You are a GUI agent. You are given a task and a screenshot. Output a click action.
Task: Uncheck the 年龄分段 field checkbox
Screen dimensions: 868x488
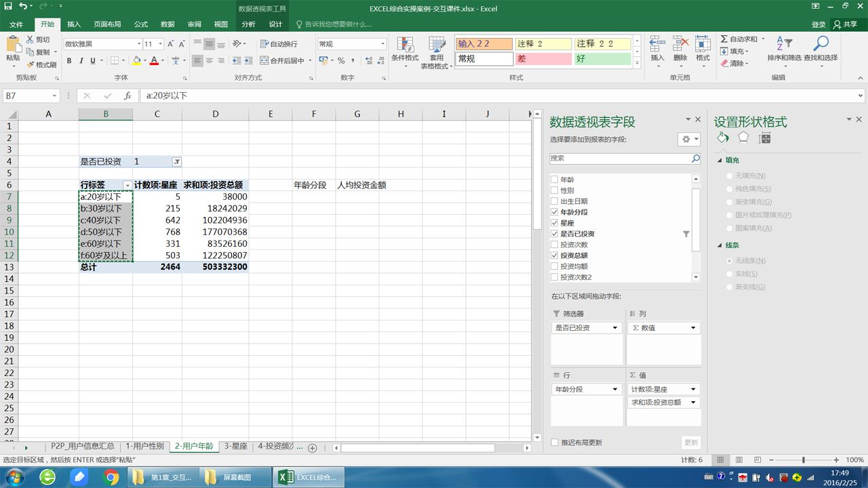click(555, 212)
